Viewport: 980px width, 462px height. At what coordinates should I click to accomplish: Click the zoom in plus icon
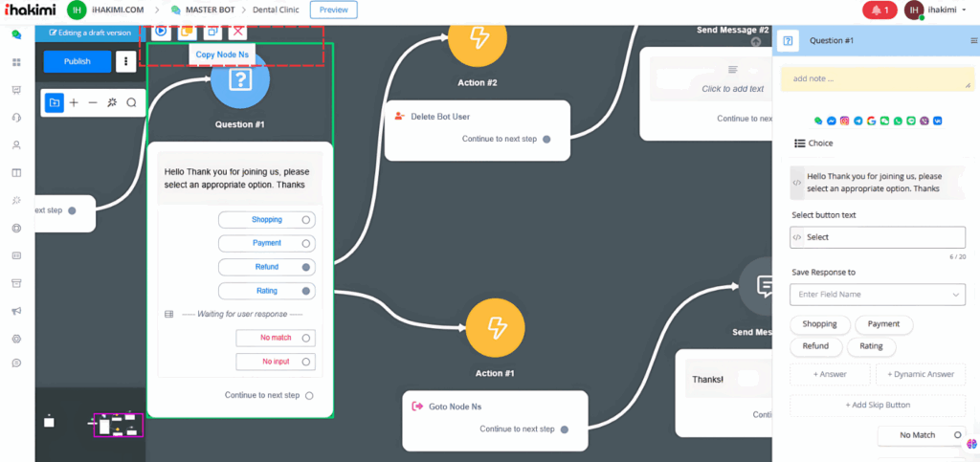[74, 102]
